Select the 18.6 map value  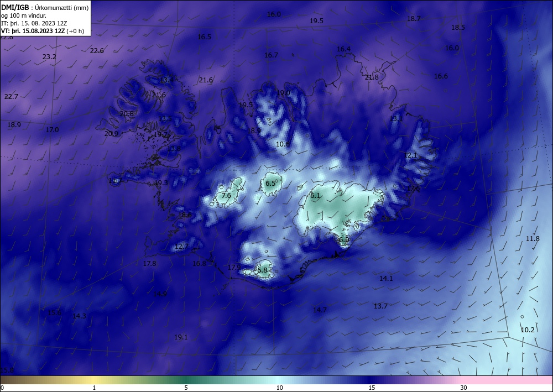point(185,215)
